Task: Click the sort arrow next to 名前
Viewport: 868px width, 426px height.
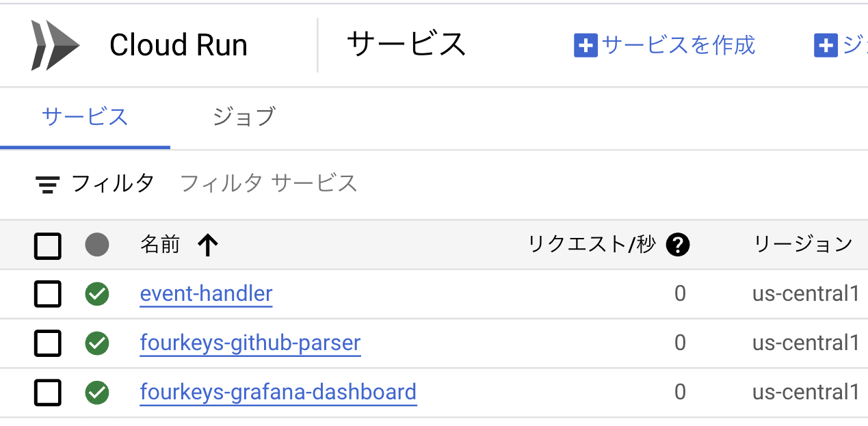Action: [x=207, y=244]
